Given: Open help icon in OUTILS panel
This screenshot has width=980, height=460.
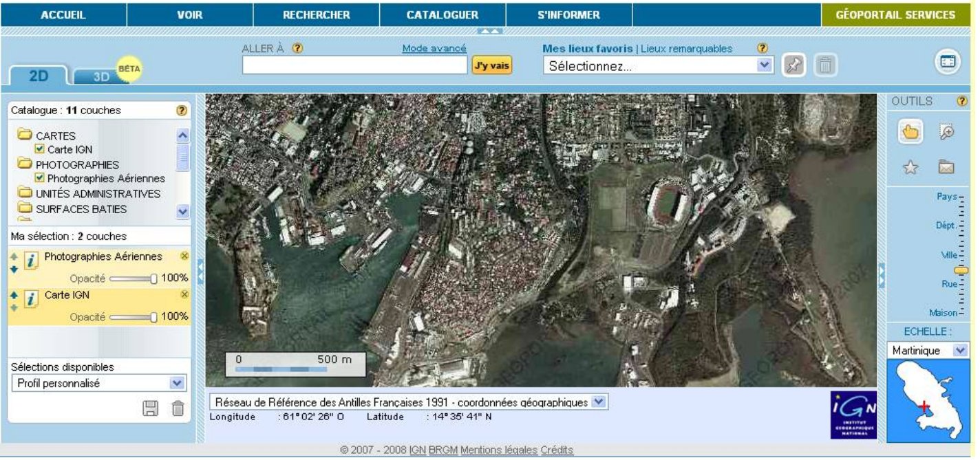Looking at the screenshot, I should [x=962, y=101].
